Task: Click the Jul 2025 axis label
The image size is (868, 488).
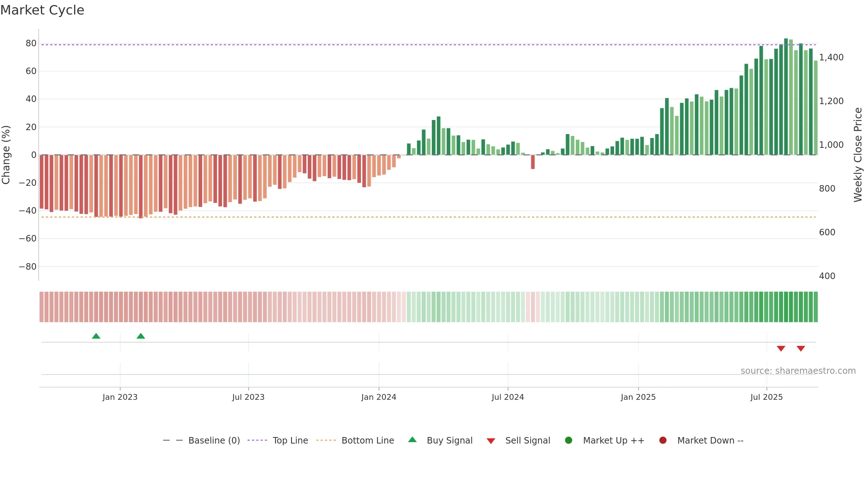Action: pos(767,397)
